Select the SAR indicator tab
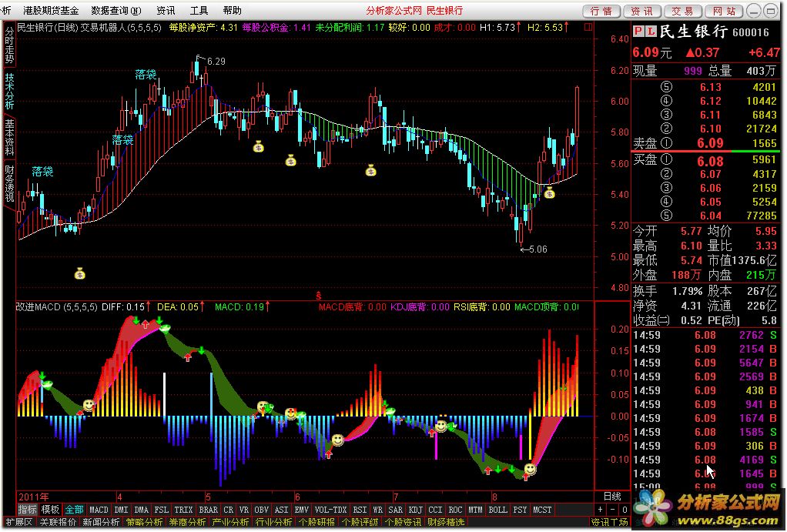Viewport: 787px width, 532px height. 396,510
